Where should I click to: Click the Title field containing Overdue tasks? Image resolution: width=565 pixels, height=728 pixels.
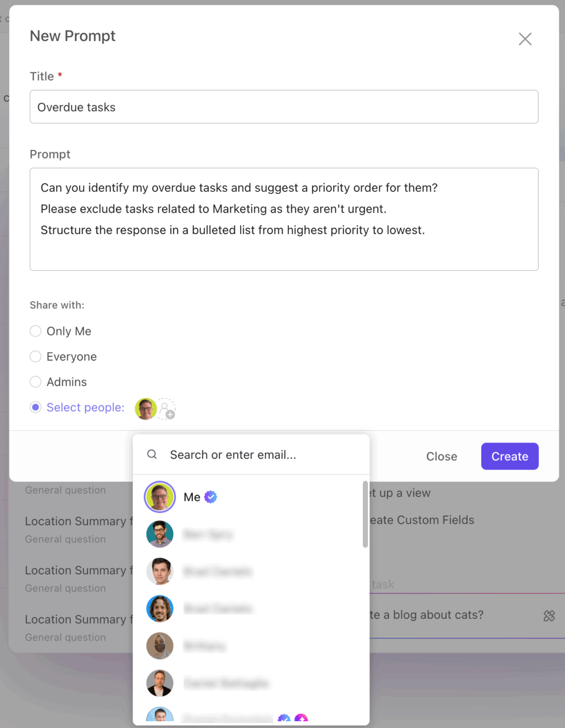(x=284, y=107)
